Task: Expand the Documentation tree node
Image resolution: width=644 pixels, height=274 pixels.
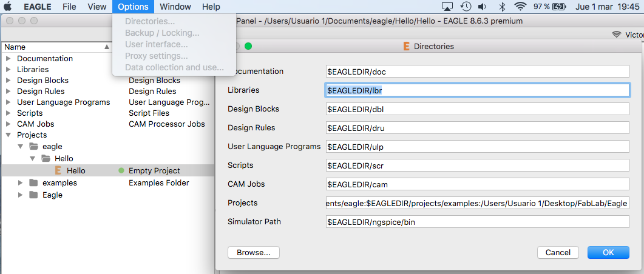Action: 8,59
